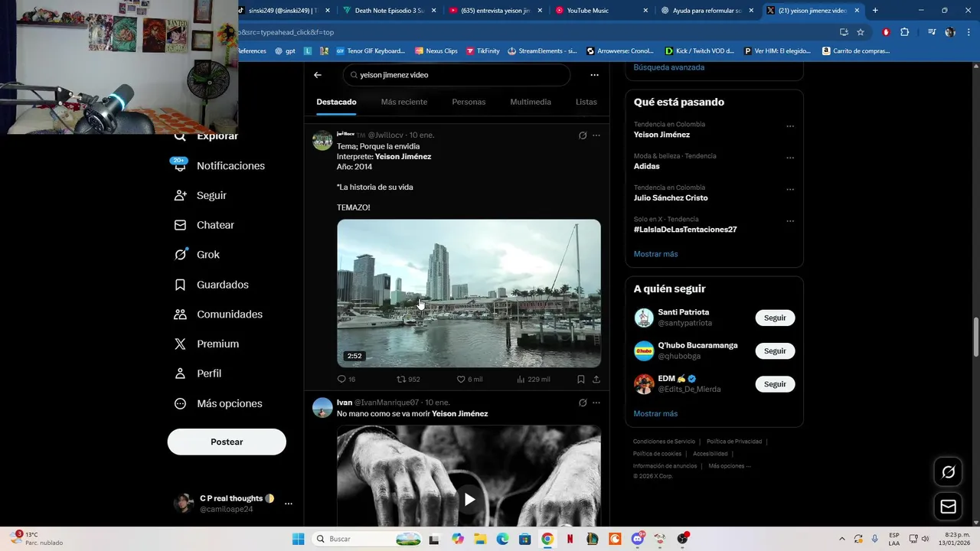Click the Postear button
The image size is (980, 551).
click(227, 442)
